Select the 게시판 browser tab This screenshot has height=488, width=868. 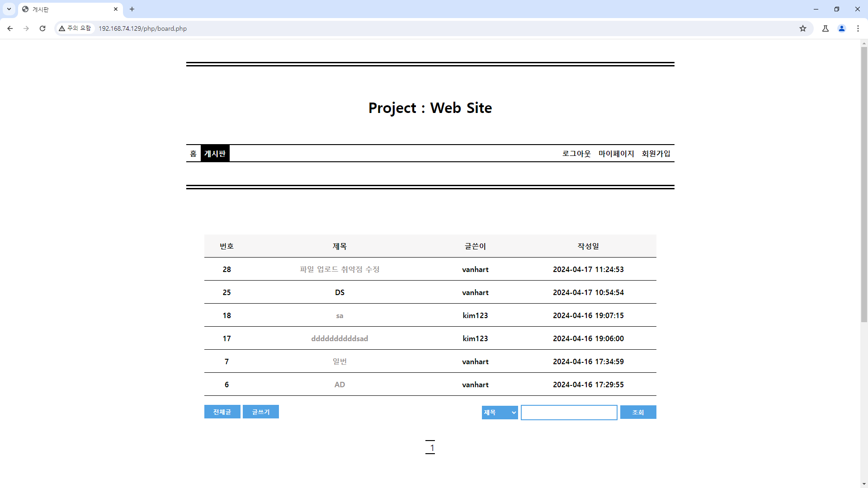point(70,9)
